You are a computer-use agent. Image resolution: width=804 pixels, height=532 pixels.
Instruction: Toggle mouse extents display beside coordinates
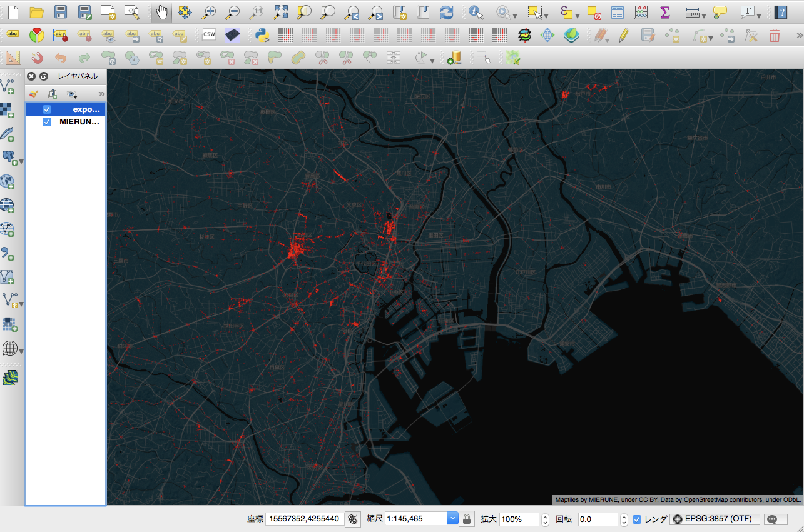click(352, 519)
